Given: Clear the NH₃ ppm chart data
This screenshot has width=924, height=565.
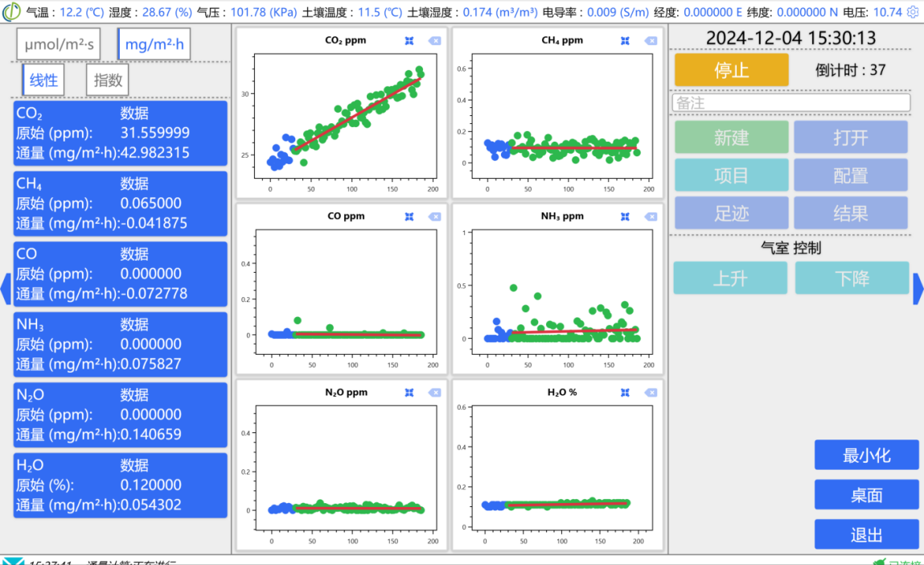Looking at the screenshot, I should tap(650, 217).
